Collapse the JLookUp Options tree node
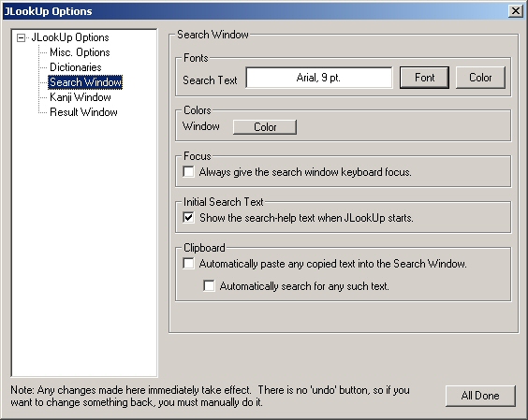Viewport: 528px width, 420px height. (21, 37)
